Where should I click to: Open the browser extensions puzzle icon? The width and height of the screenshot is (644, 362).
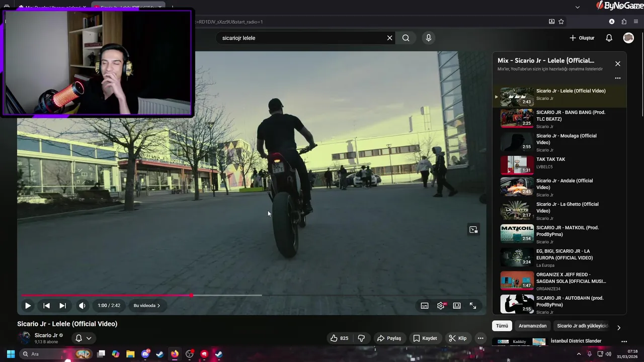coord(624,22)
